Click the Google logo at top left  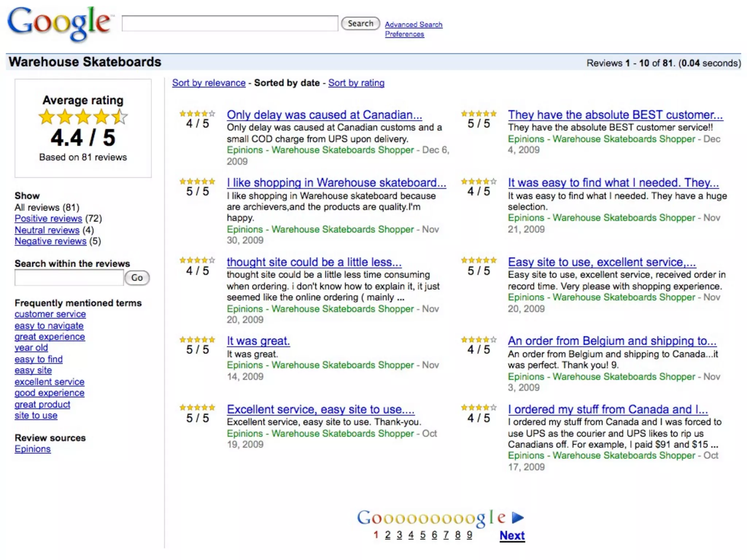click(x=58, y=23)
